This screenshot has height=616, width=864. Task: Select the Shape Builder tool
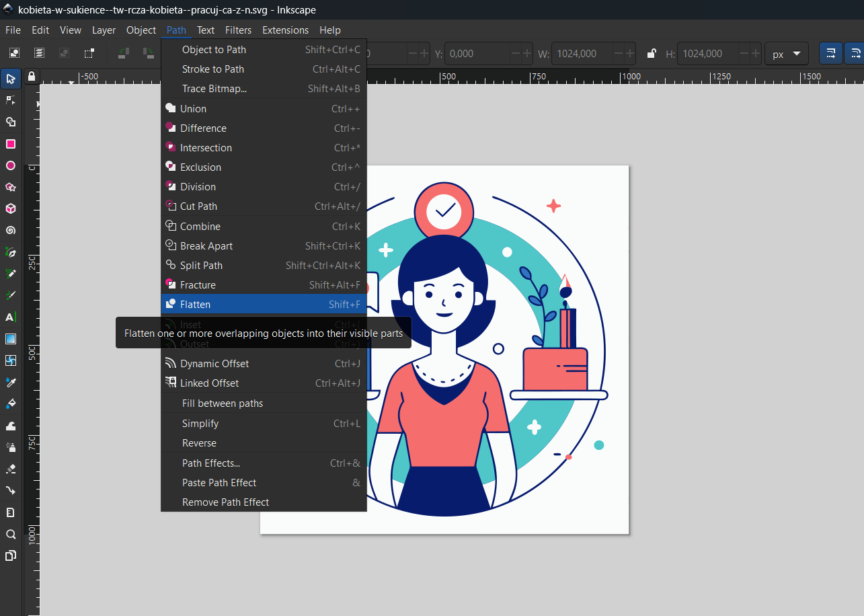[11, 122]
